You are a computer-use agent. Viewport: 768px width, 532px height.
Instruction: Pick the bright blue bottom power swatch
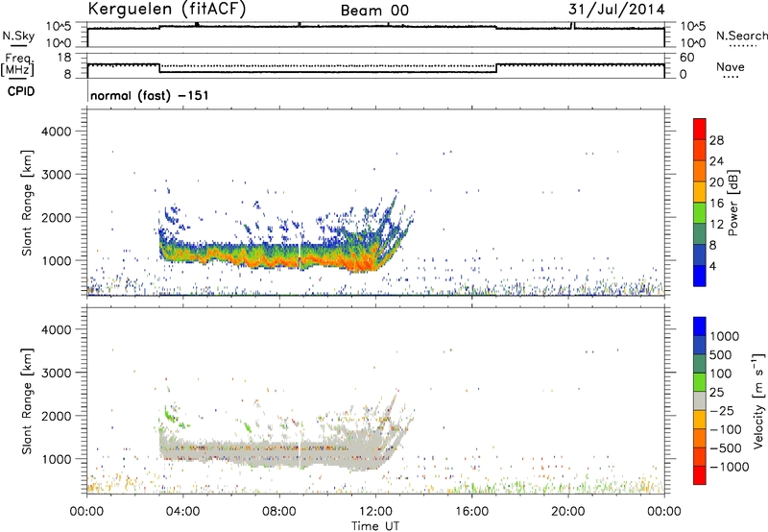(700, 277)
